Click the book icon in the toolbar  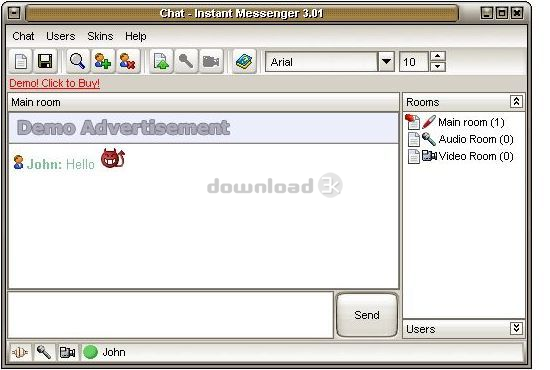[244, 61]
